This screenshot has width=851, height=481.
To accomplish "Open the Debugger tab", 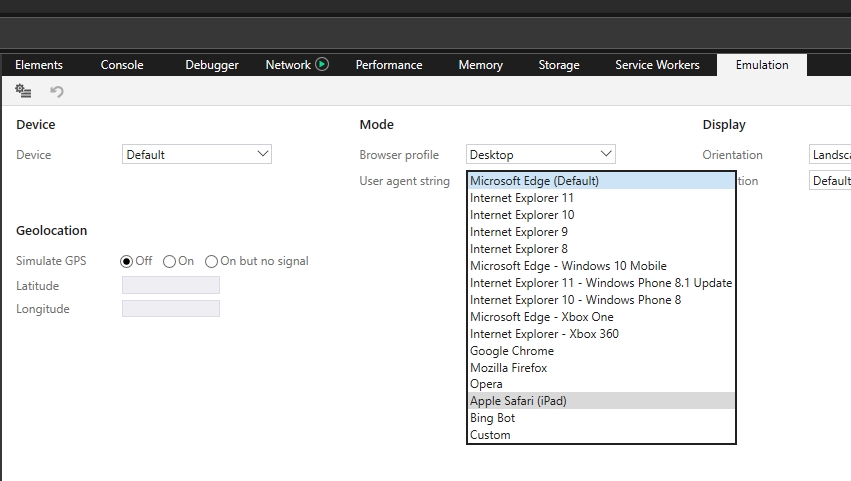I will (x=212, y=65).
